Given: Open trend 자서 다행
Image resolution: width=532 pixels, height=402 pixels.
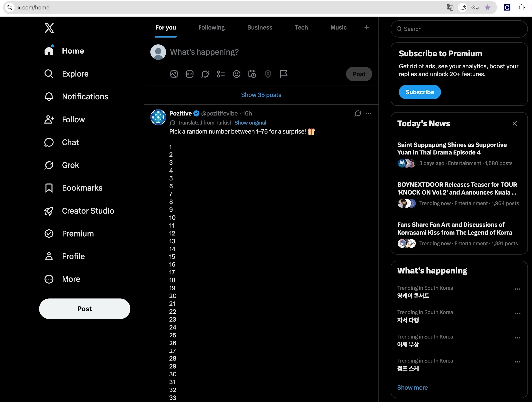Looking at the screenshot, I should point(408,320).
